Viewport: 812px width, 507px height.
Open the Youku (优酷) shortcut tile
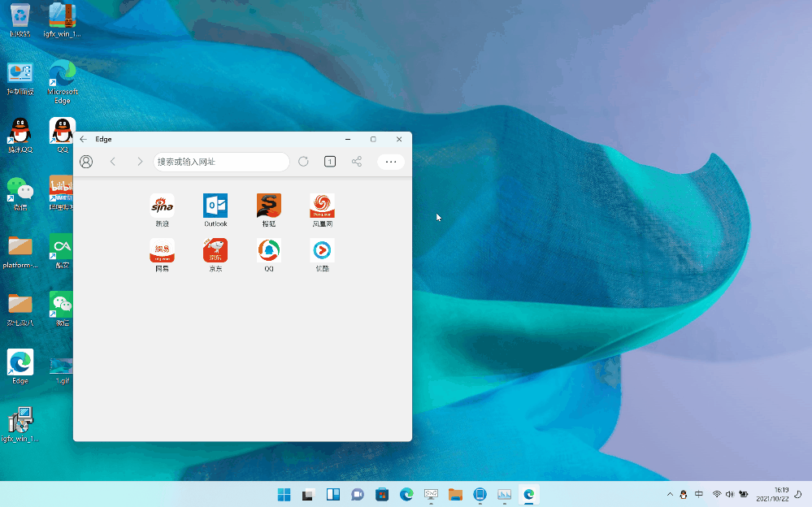pyautogui.click(x=322, y=251)
